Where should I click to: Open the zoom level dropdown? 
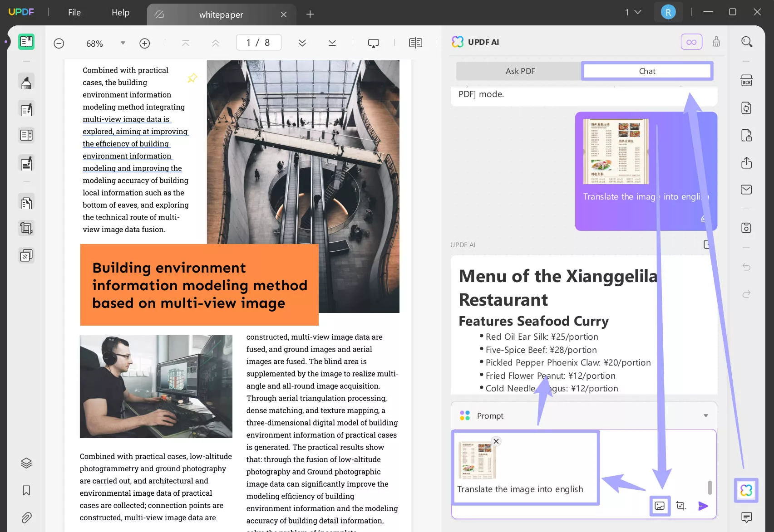click(x=123, y=43)
